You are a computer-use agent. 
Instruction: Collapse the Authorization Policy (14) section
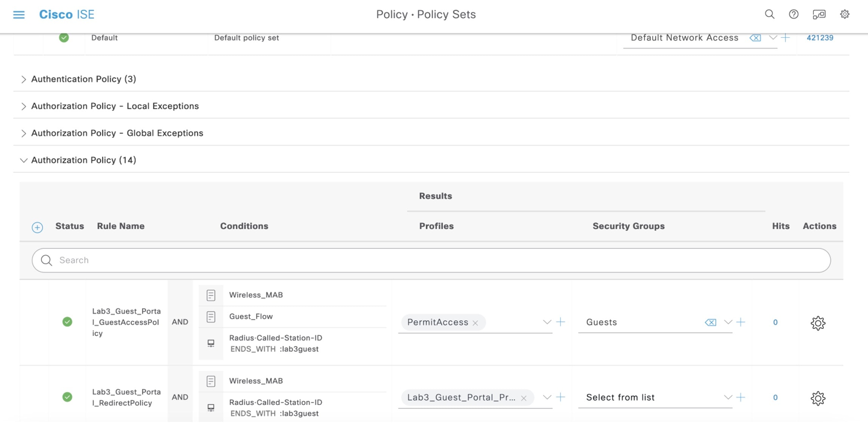(x=23, y=161)
